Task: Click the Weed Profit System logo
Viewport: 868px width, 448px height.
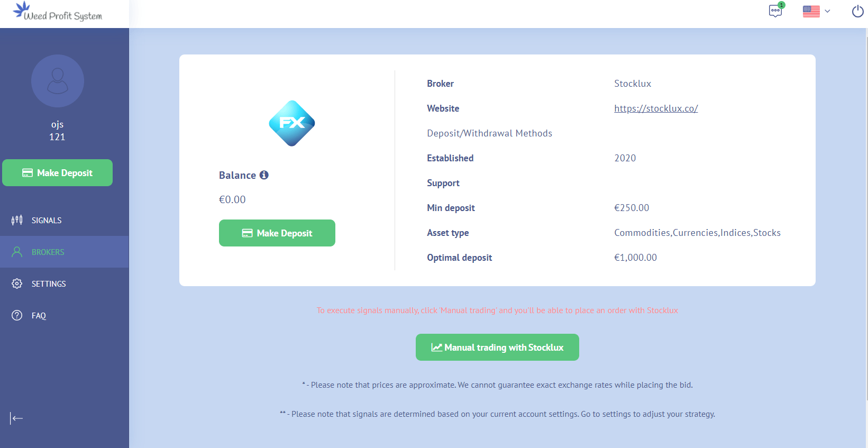Action: coord(58,12)
